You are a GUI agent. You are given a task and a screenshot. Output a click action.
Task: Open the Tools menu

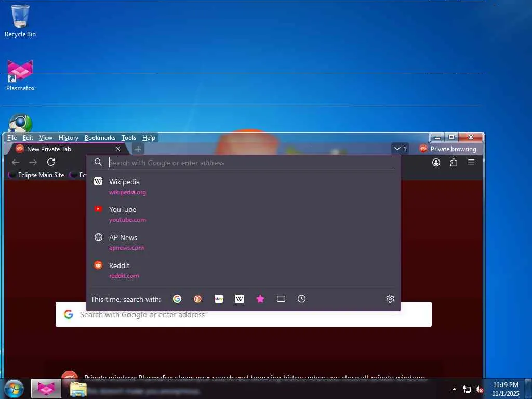pyautogui.click(x=129, y=137)
